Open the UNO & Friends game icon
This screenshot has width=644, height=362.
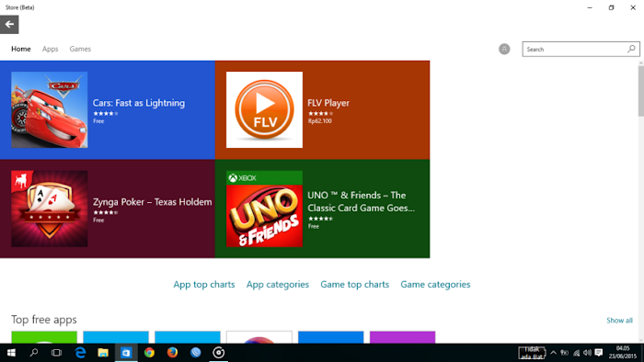point(264,209)
